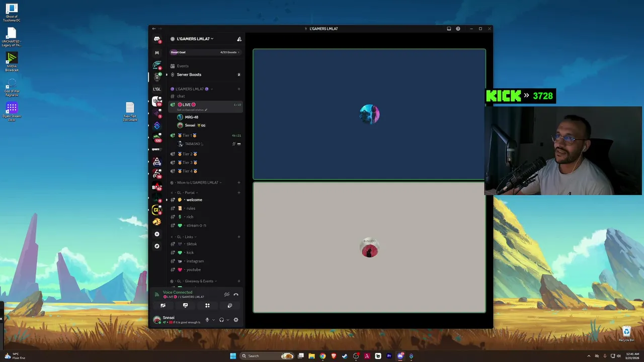This screenshot has height=362, width=644.
Task: Open the soundboard button
Action: coord(230,305)
